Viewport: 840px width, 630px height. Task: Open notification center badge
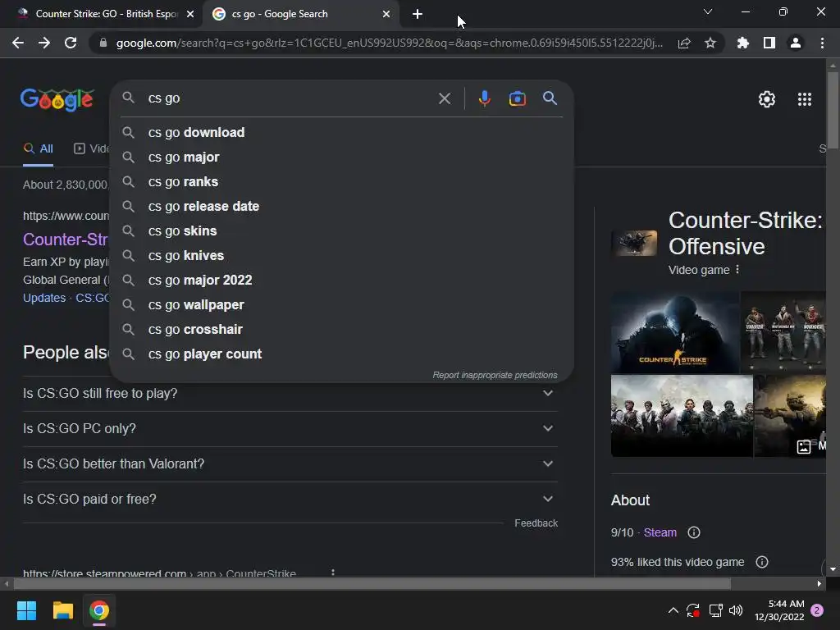click(x=818, y=610)
